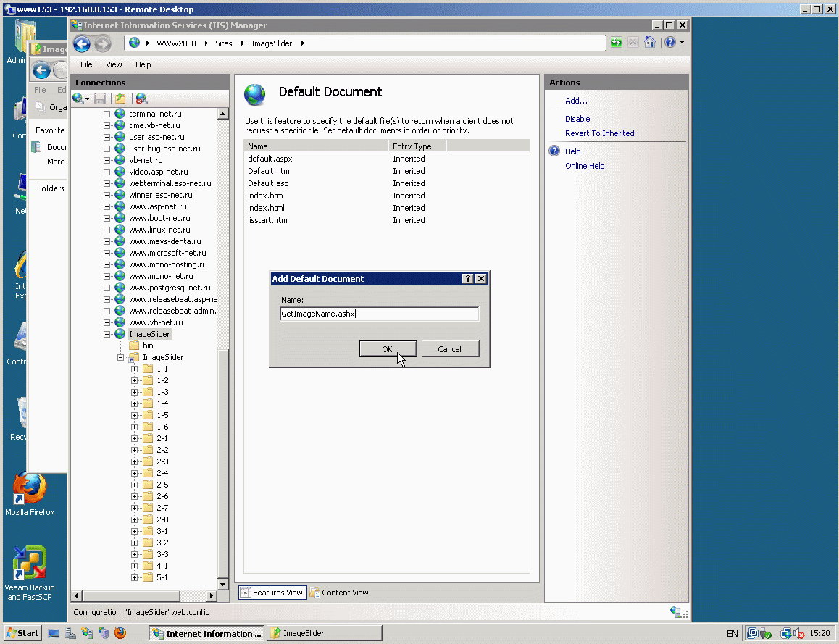Click Show Desktop quick launch icon
This screenshot has width=839, height=644.
tap(54, 633)
